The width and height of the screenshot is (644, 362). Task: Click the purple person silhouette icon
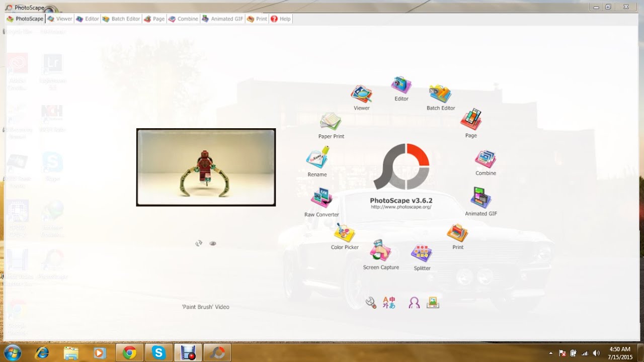point(414,303)
